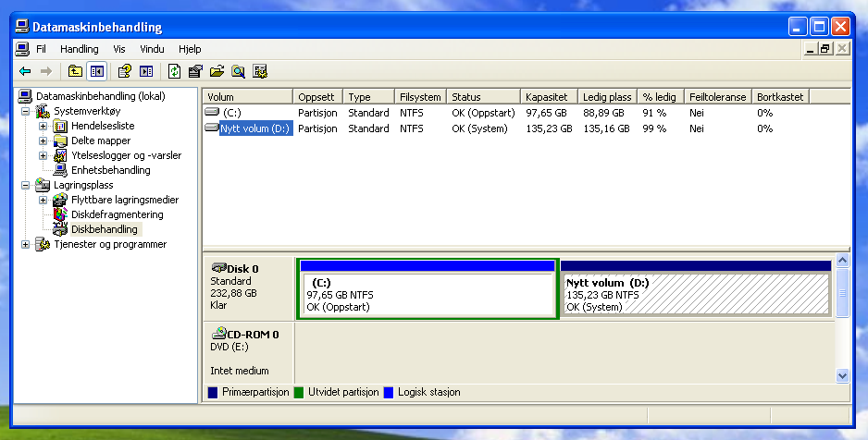This screenshot has height=440, width=868.
Task: Select the Nytt volum (D:) partition block
Action: click(x=695, y=288)
